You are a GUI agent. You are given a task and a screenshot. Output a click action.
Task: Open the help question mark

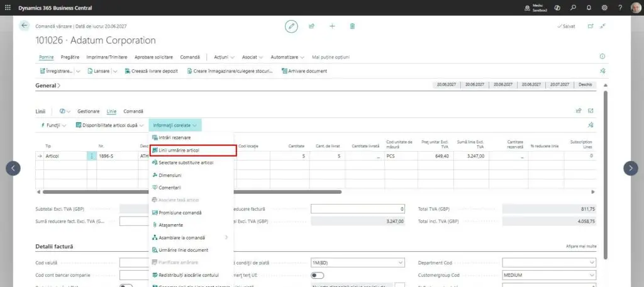tap(620, 8)
